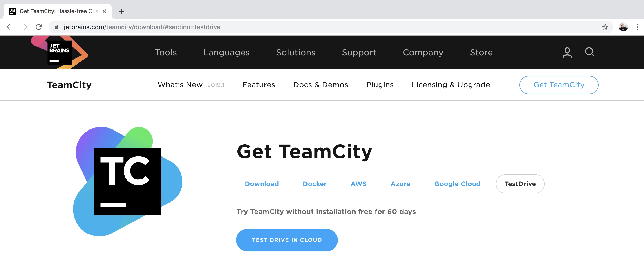Click the Azure deployment option
This screenshot has height=270, width=644.
(x=400, y=184)
